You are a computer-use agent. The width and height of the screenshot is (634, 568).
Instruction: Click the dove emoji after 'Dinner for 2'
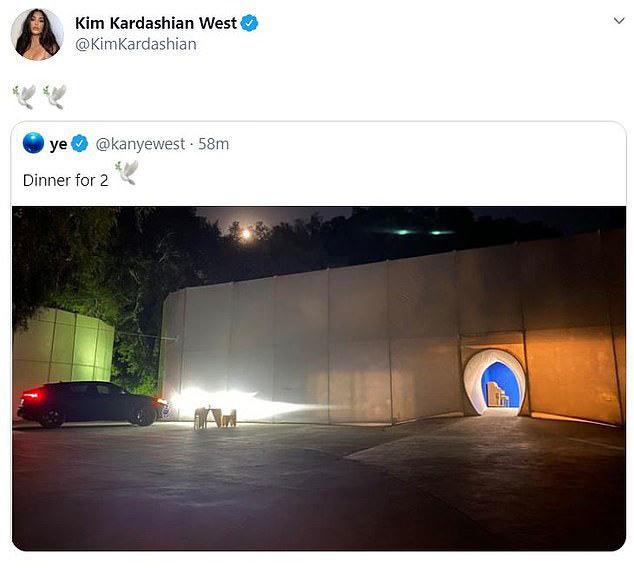coord(127,173)
